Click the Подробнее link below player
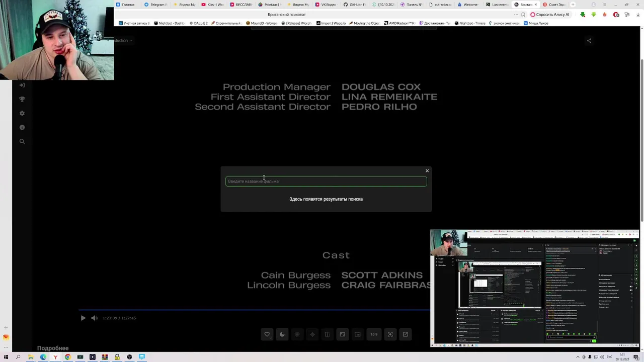 [x=53, y=348]
